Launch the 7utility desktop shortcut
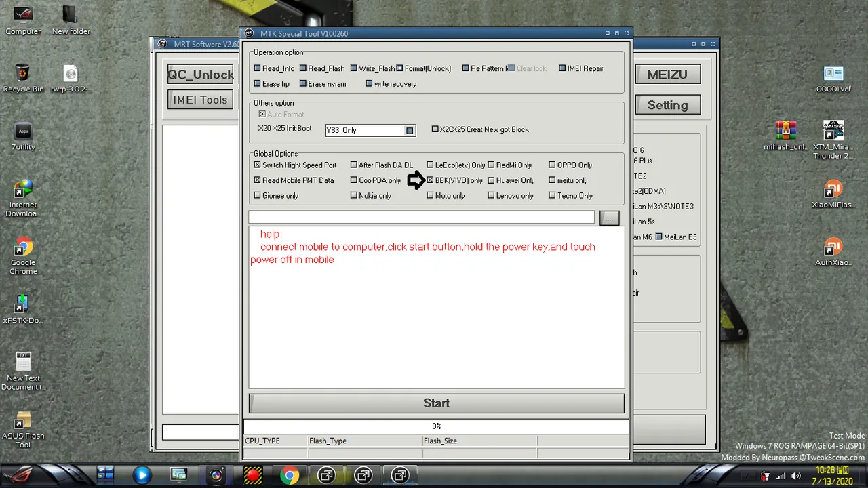Image resolution: width=868 pixels, height=488 pixels. tap(23, 136)
